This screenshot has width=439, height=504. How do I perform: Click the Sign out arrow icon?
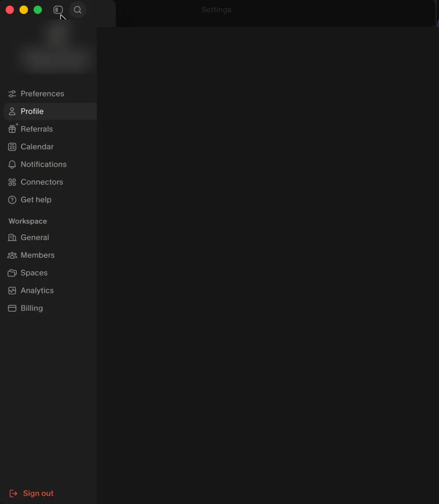coord(13,493)
